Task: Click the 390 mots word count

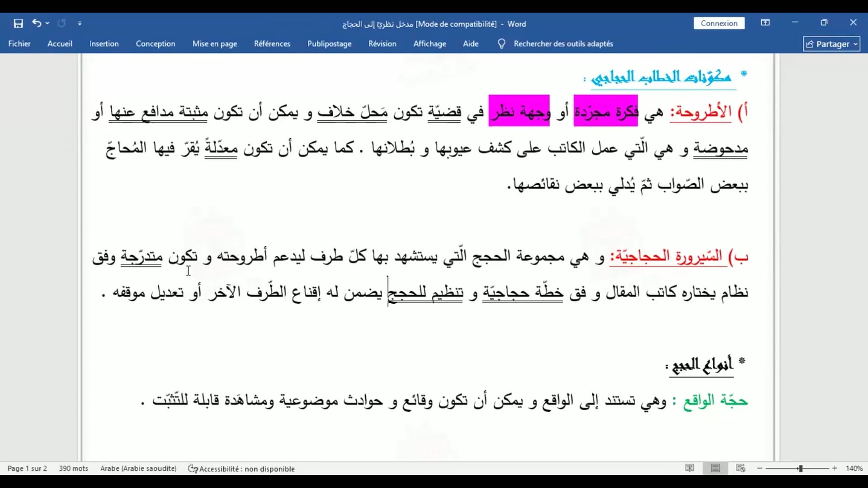Action: pos(73,469)
